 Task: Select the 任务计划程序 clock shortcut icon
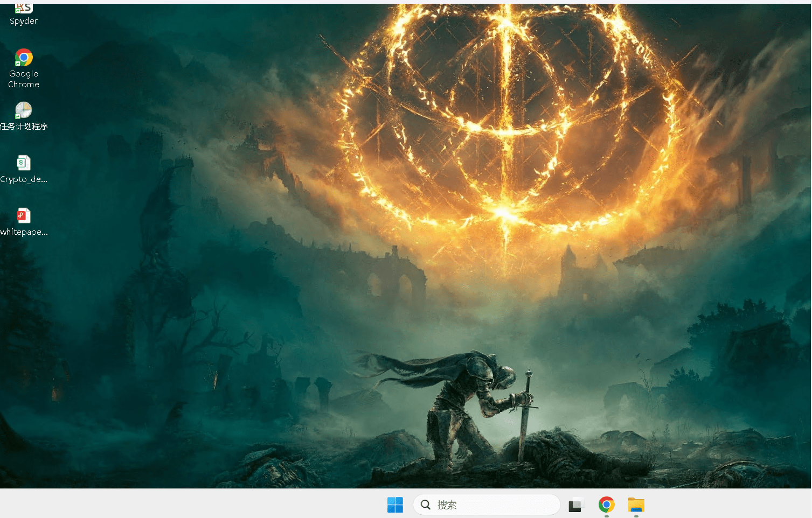[x=24, y=110]
